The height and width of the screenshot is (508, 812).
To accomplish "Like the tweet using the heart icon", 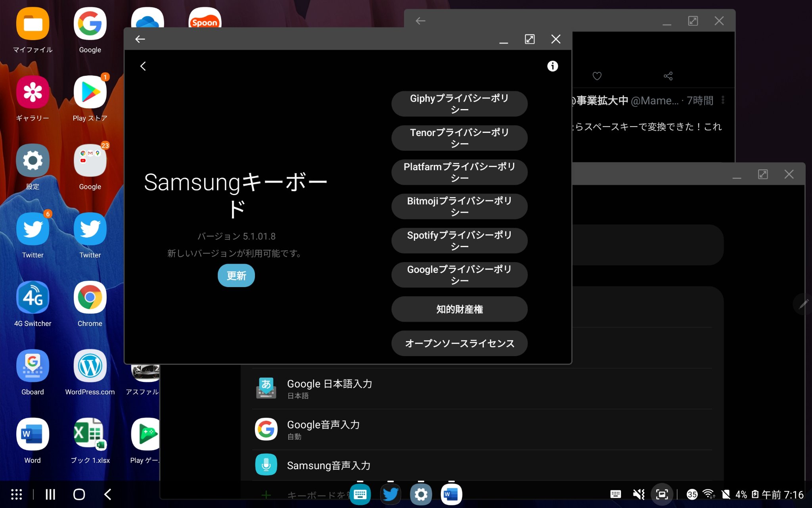I will [597, 76].
